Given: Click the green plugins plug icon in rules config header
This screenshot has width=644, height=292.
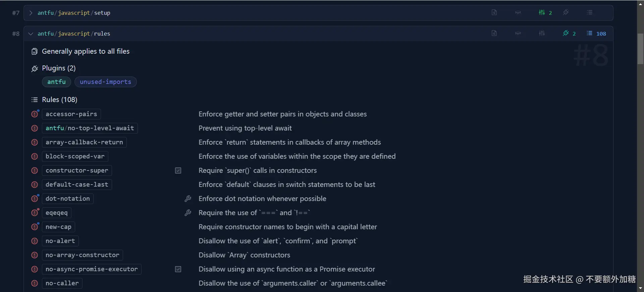Looking at the screenshot, I should 566,33.
